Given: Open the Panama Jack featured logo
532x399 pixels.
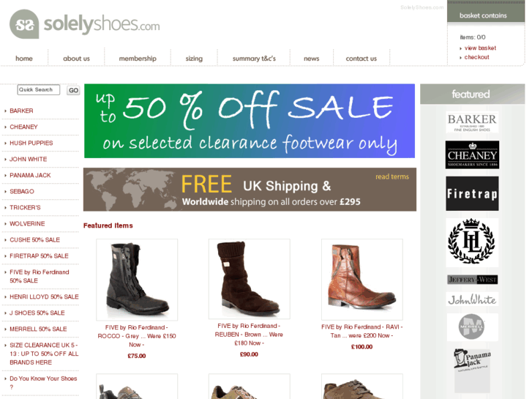Looking at the screenshot, I should (x=472, y=370).
